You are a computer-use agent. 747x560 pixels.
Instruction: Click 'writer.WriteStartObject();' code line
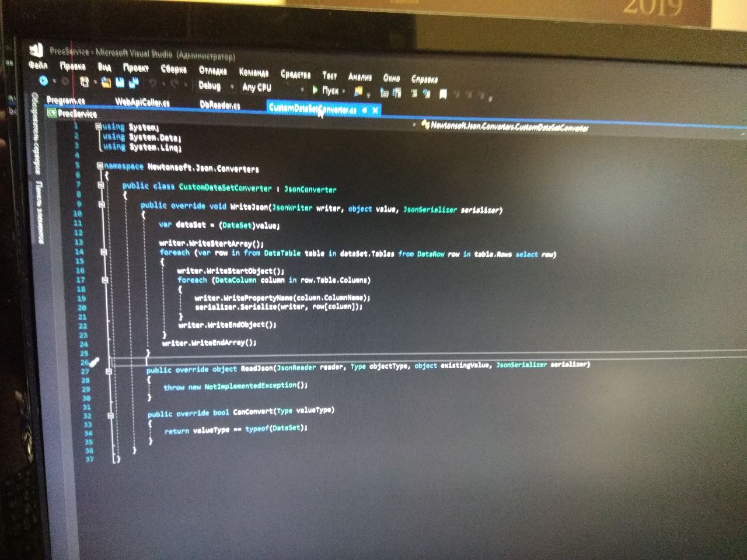(231, 271)
